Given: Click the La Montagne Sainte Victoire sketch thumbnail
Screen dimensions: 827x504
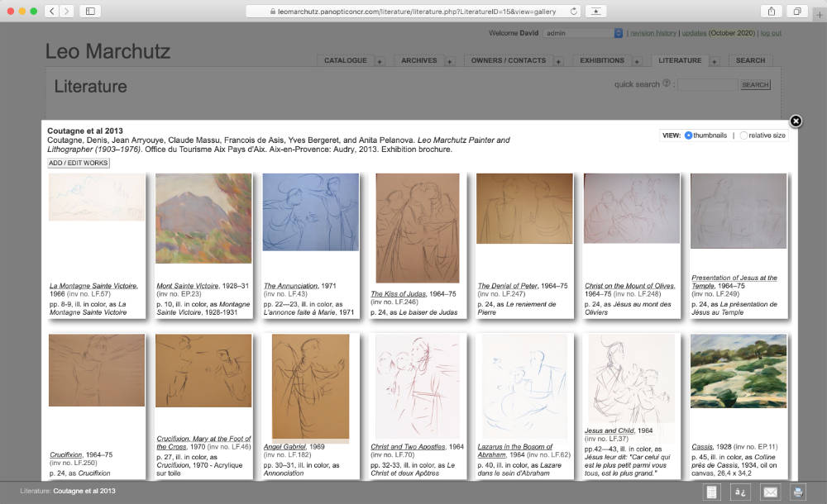Looking at the screenshot, I should click(x=97, y=197).
